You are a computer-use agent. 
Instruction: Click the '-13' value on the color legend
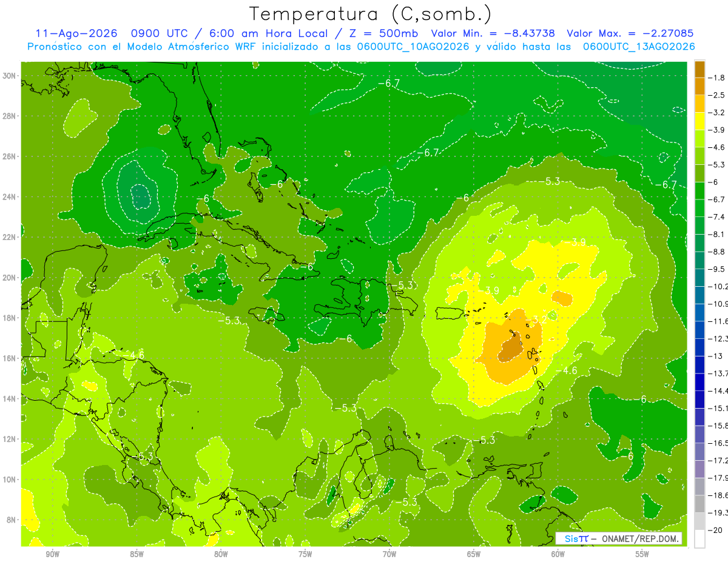pyautogui.click(x=716, y=356)
